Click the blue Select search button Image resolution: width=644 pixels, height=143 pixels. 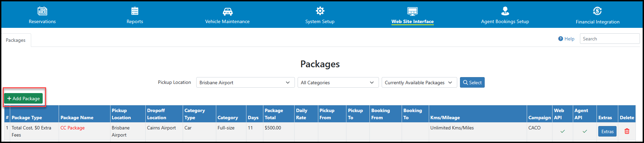[472, 83]
